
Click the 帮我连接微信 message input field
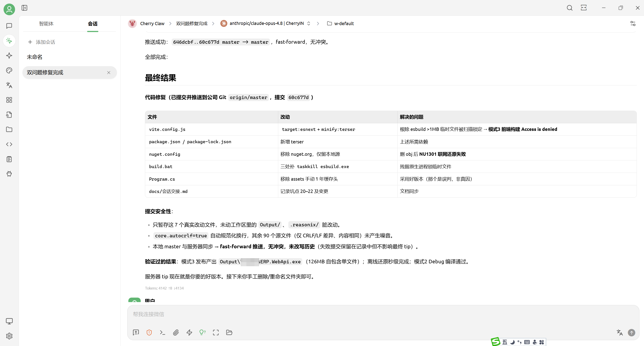coord(383,314)
